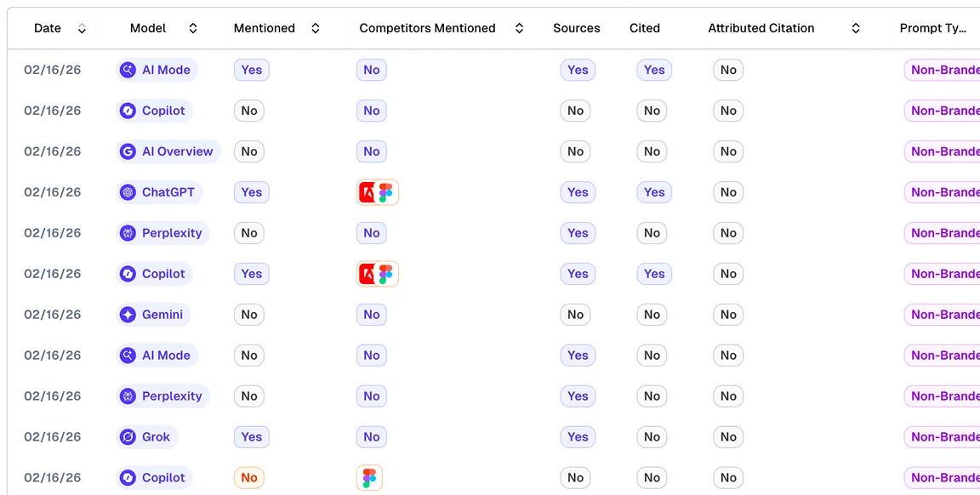
Task: Click the truncated Prompt Type column header
Action: point(932,28)
